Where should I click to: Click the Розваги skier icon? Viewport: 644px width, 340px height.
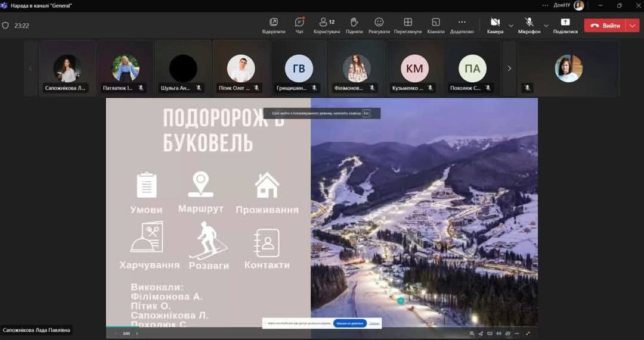208,241
